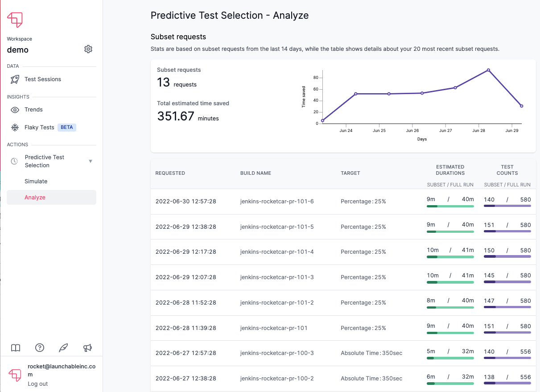Open workspace settings with the gear icon
Image resolution: width=540 pixels, height=392 pixels.
coord(88,49)
